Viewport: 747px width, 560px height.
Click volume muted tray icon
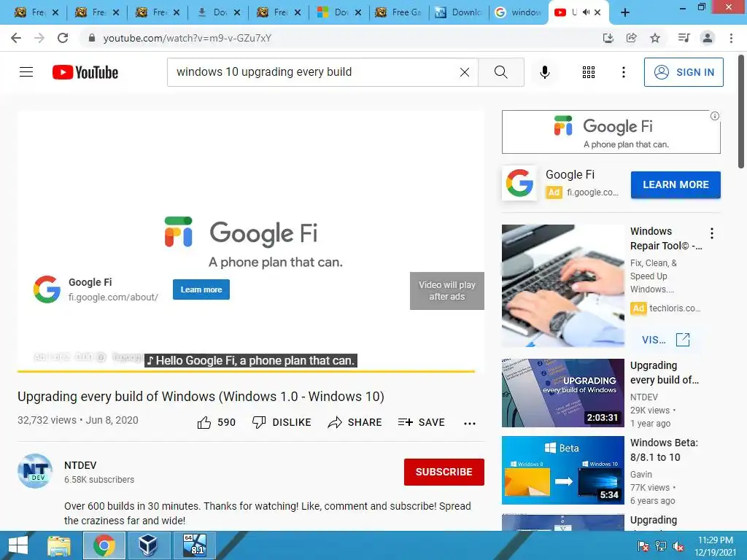(x=678, y=546)
